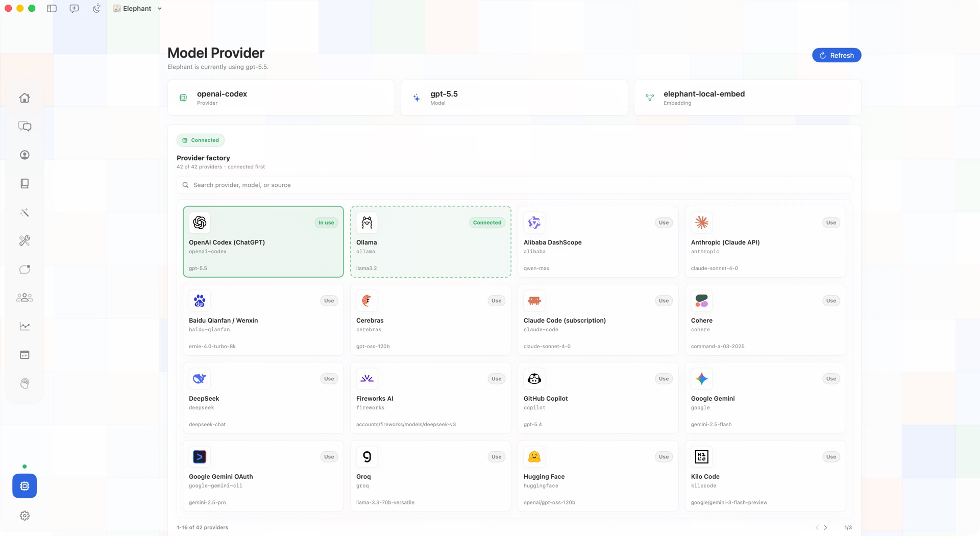Click the Anthropic starburst logo
The height and width of the screenshot is (536, 980).
point(702,223)
